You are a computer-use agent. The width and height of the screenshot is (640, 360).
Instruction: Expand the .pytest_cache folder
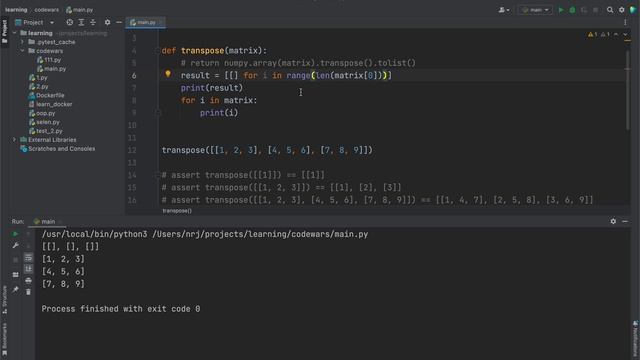[22, 42]
